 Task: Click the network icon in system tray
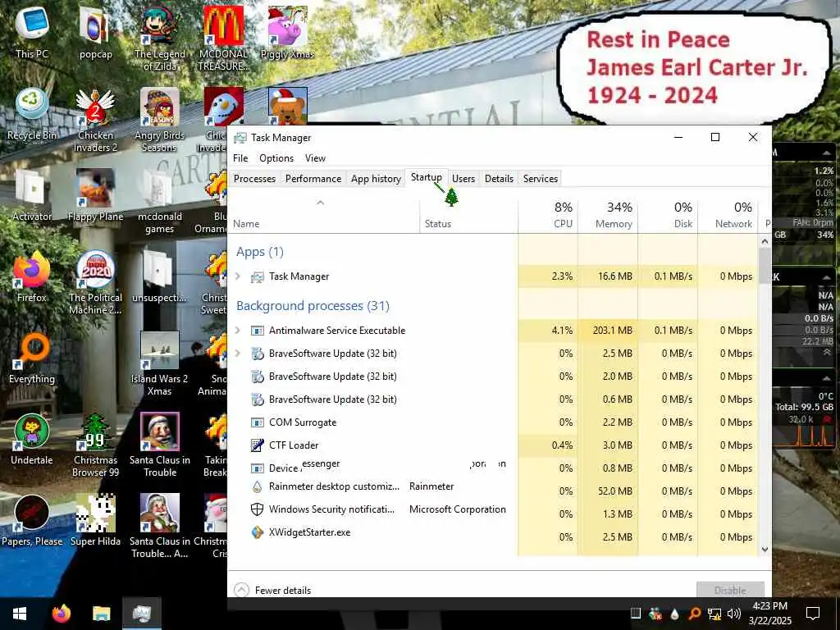[714, 614]
